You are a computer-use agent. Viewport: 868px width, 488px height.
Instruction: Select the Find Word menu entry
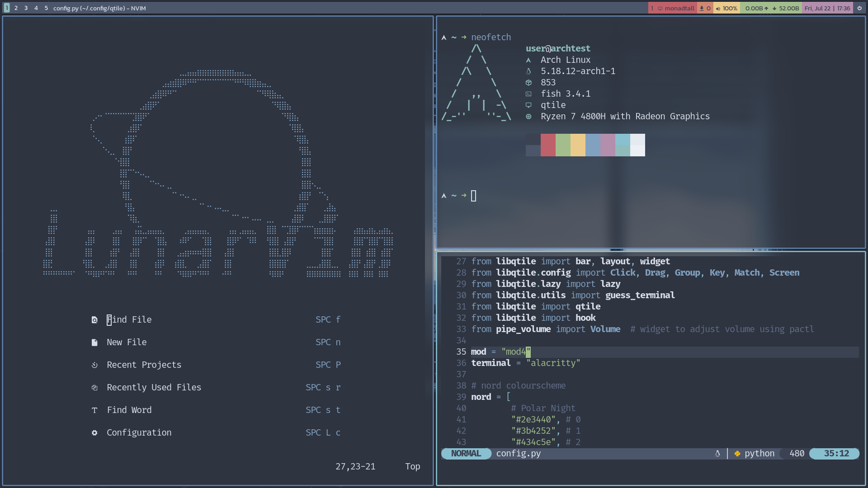tap(129, 410)
